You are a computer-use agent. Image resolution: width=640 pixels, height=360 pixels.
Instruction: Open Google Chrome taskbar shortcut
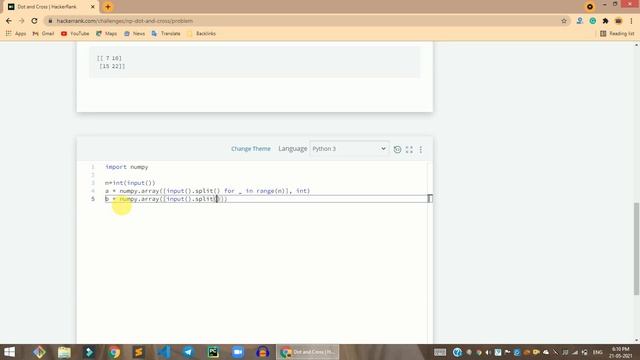click(114, 352)
